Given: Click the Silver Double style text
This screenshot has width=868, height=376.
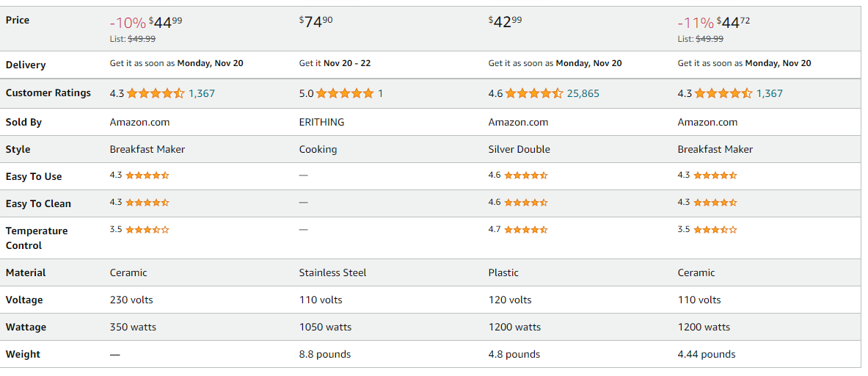Looking at the screenshot, I should point(519,150).
